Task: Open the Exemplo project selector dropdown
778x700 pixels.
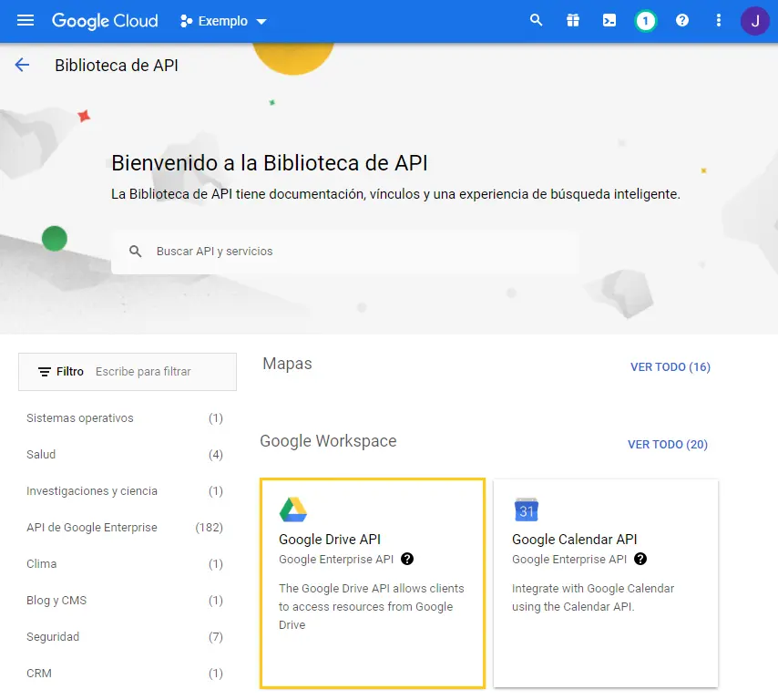Action: 224,21
